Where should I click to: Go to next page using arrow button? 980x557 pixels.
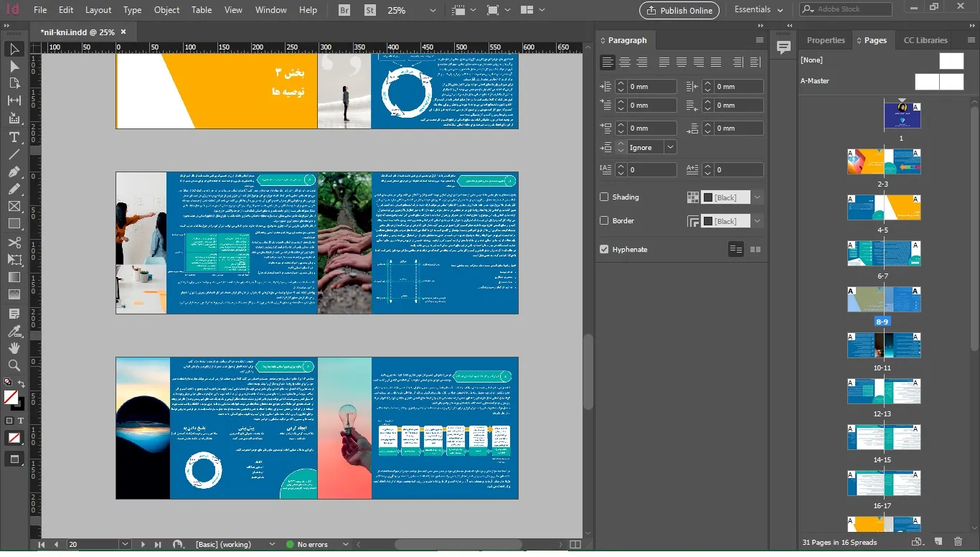(143, 545)
